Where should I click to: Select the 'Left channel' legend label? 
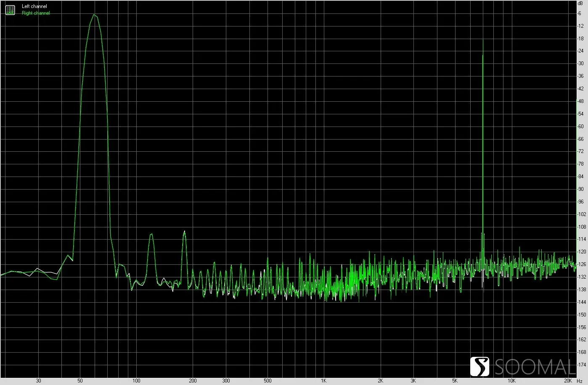click(34, 7)
